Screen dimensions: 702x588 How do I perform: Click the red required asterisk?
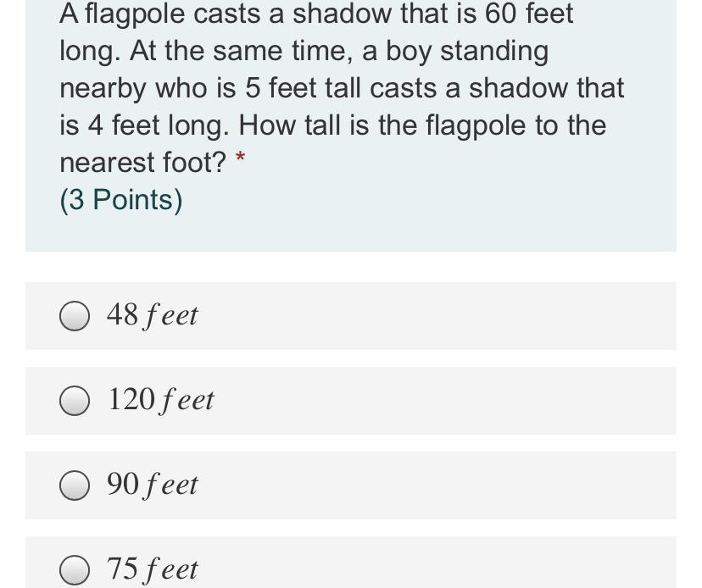(242, 158)
